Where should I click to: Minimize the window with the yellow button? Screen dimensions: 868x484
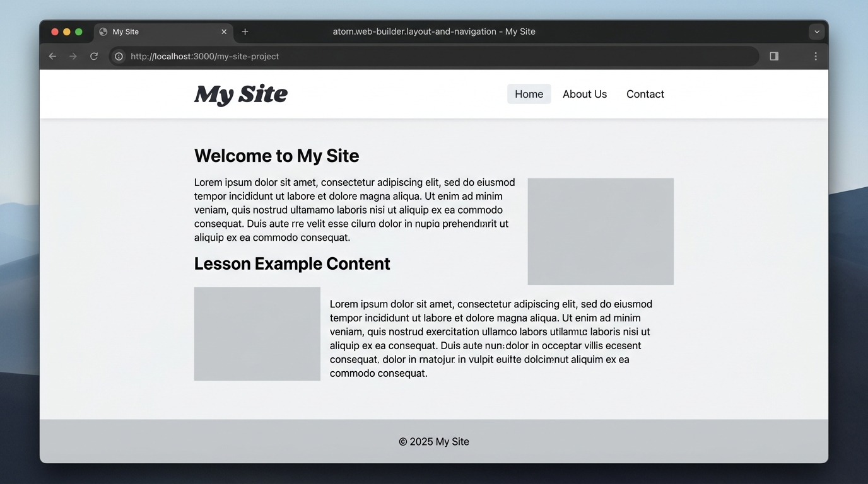(x=67, y=32)
